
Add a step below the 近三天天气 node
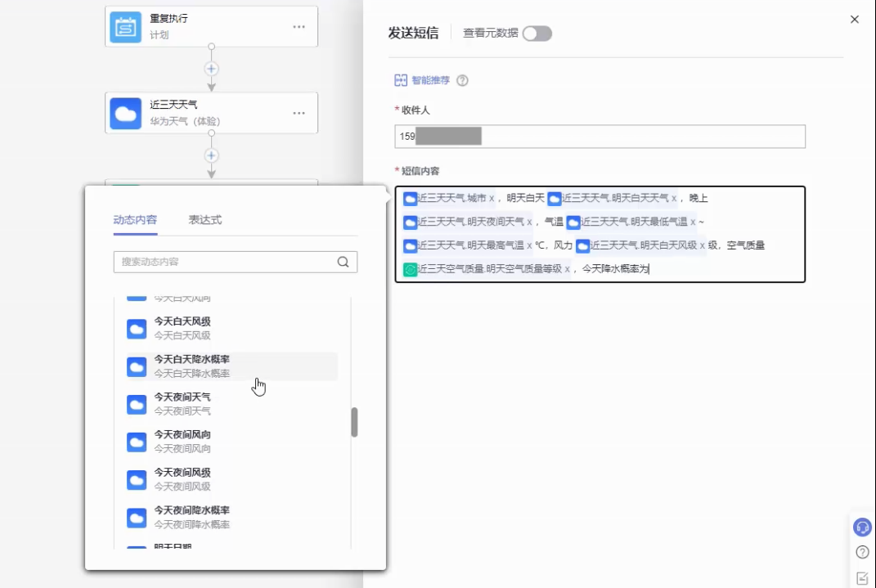click(211, 155)
